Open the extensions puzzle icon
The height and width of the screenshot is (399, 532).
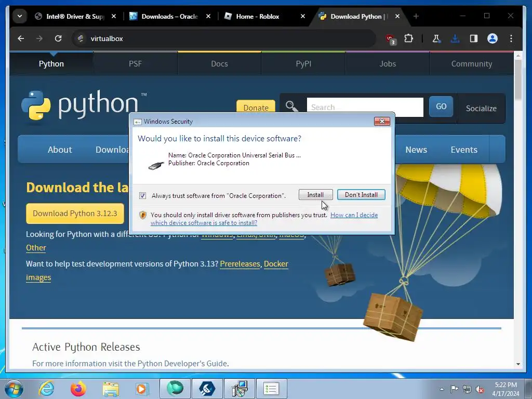pyautogui.click(x=408, y=38)
